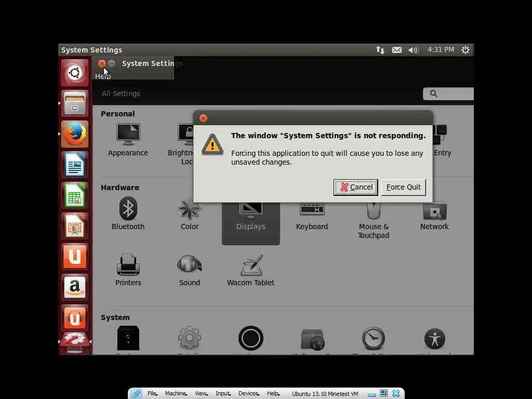This screenshot has height=399, width=532.
Task: Close the VM using VirtualBox X icon
Action: pyautogui.click(x=396, y=394)
